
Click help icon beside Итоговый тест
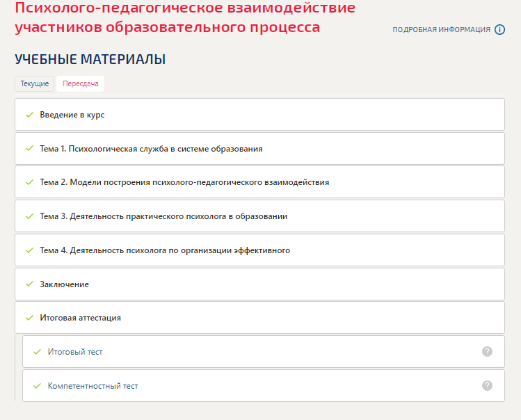click(x=487, y=352)
